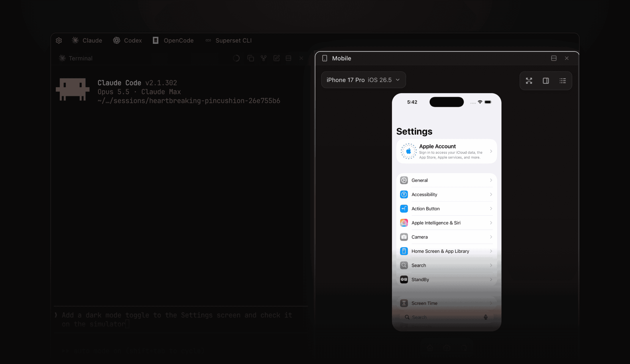The width and height of the screenshot is (630, 364).
Task: Click the 'Terminal' pane title label
Action: pos(80,58)
